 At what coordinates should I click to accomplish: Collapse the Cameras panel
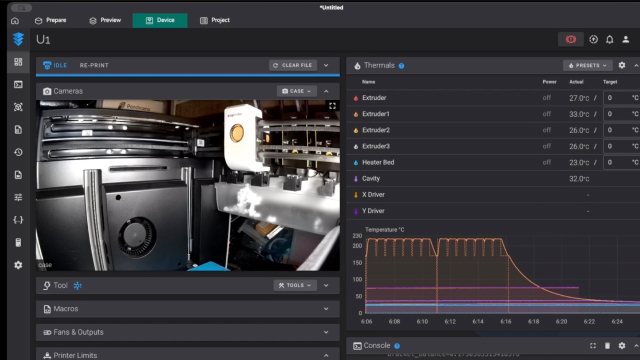[326, 91]
